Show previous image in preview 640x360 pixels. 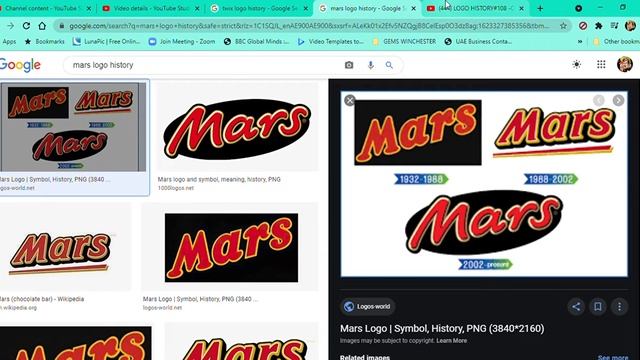pos(599,100)
